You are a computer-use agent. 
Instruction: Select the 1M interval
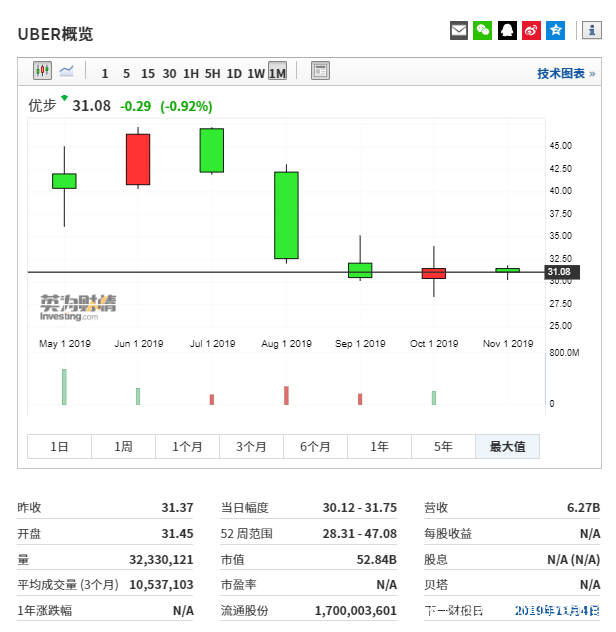point(278,71)
